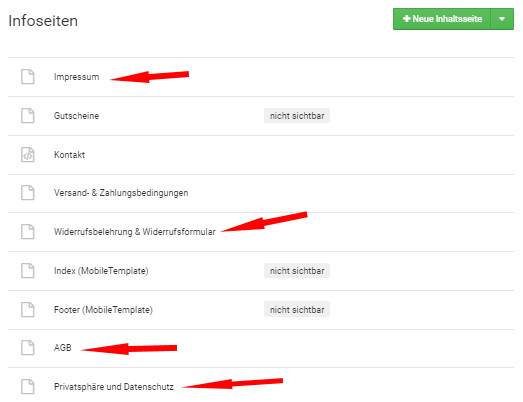Click the page icon beside AGB
Viewport: 523px width, 402px height.
click(x=28, y=348)
